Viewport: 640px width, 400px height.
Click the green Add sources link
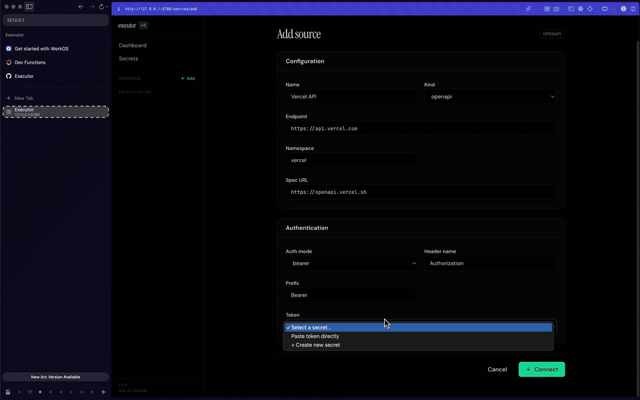[188, 78]
